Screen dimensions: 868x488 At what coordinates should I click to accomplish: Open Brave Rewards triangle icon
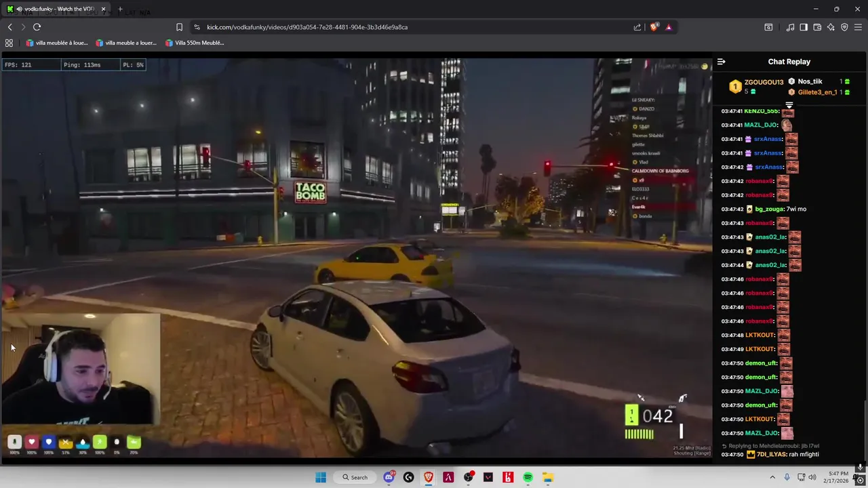click(x=669, y=27)
